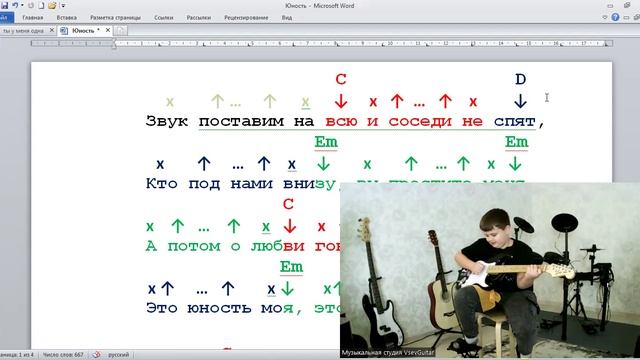Click the green word 'потом'
Screen dimensions: 640x360
194,247
